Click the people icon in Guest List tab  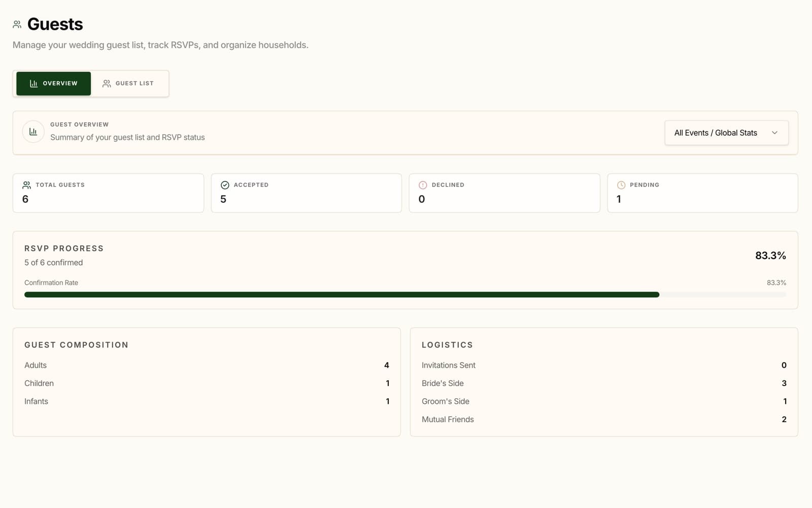pyautogui.click(x=107, y=83)
